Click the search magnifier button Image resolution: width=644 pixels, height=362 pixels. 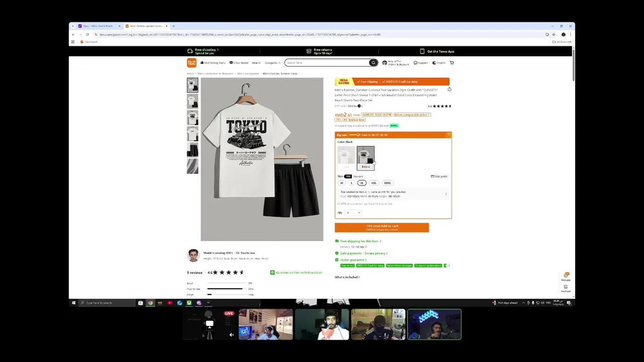(x=373, y=63)
